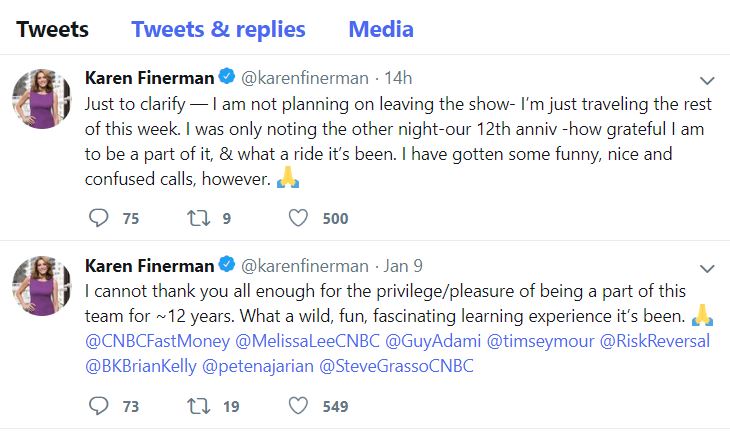Like the tweet with 549 likes
This screenshot has height=434, width=730.
(299, 405)
